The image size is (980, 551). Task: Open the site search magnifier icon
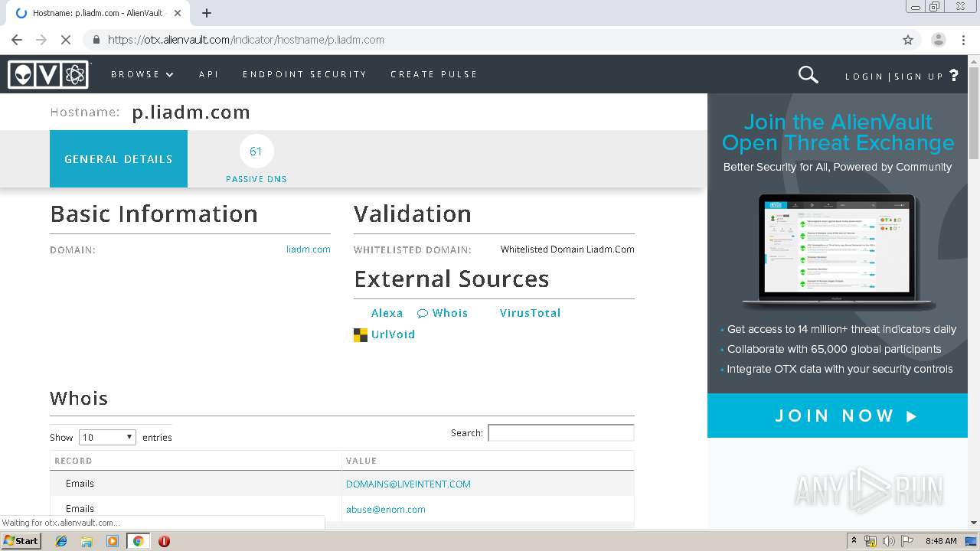[808, 74]
